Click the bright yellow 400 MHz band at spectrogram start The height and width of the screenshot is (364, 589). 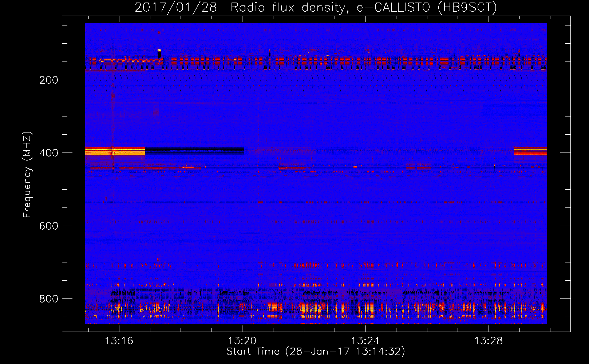click(115, 151)
